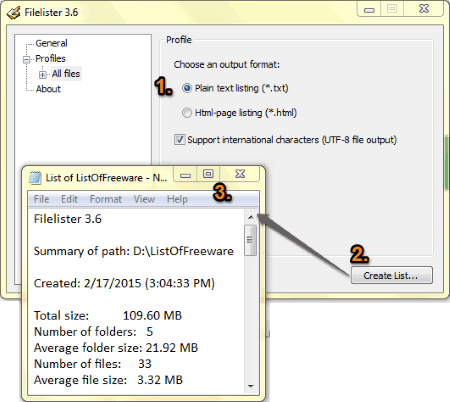Select Profiles tree item
The width and height of the screenshot is (450, 402).
[50, 59]
